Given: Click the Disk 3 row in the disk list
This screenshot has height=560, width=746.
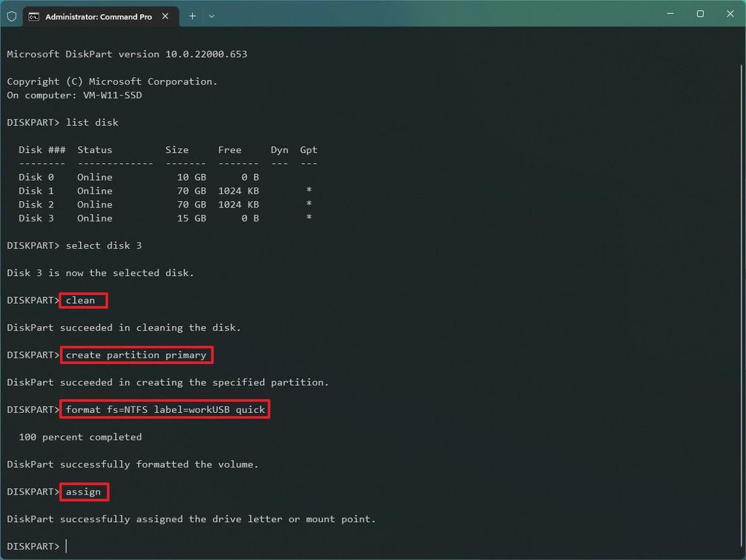Looking at the screenshot, I should 146,218.
